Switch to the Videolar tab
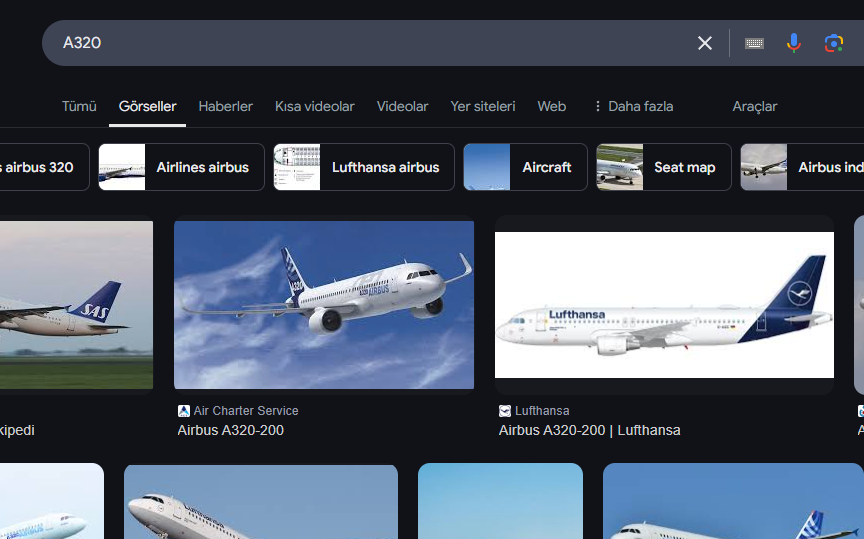This screenshot has width=864, height=539. 402,106
